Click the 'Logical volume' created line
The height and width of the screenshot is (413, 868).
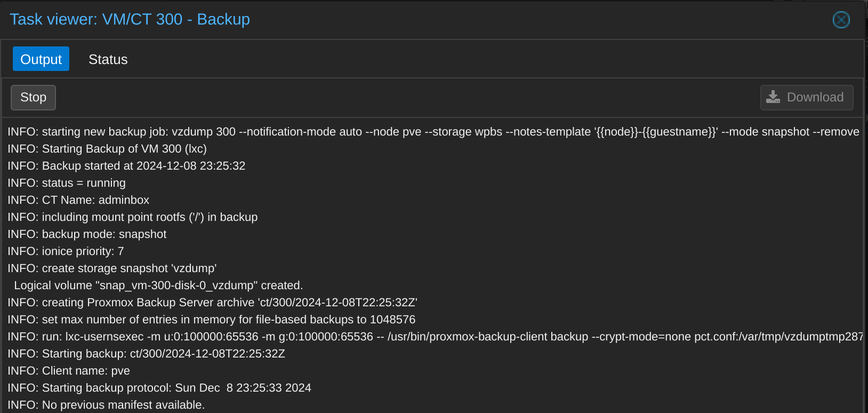(158, 285)
